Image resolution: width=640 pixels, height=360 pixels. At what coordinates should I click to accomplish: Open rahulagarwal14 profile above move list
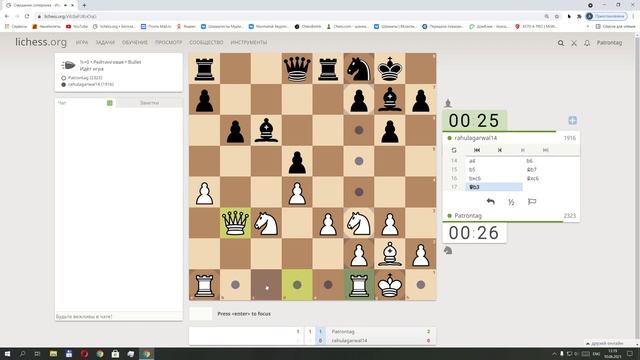(476, 138)
